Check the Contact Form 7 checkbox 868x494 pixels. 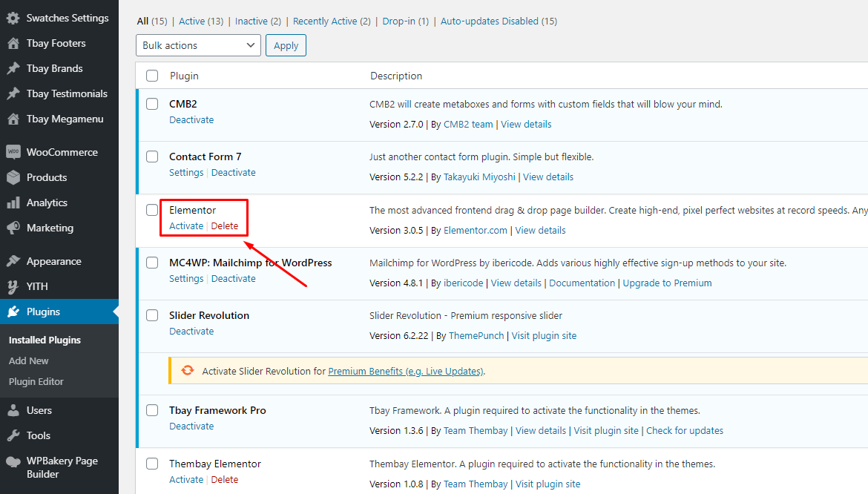[x=152, y=157]
